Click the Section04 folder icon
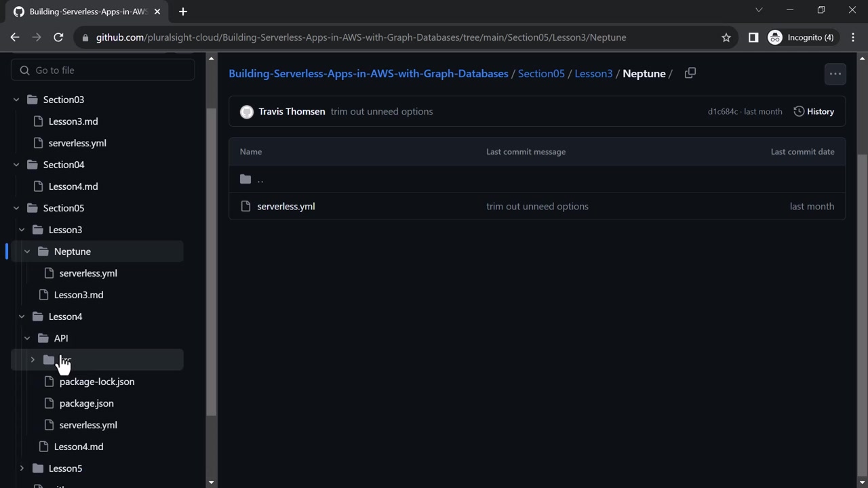This screenshot has width=868, height=488. coord(32,165)
